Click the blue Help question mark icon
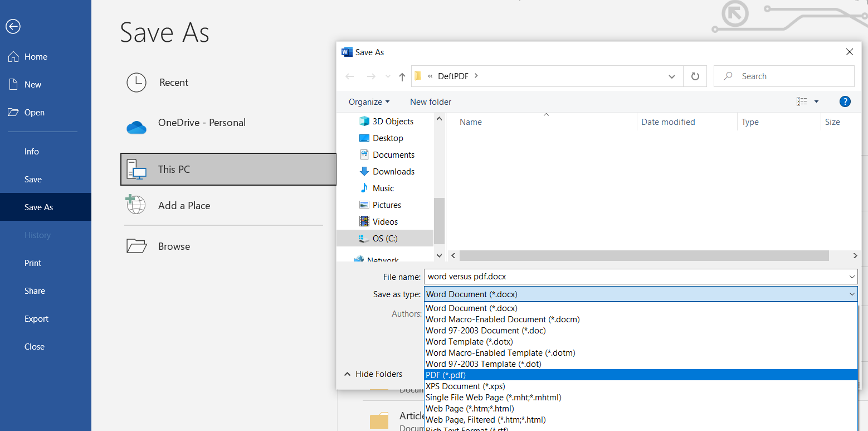This screenshot has width=868, height=431. [x=845, y=101]
